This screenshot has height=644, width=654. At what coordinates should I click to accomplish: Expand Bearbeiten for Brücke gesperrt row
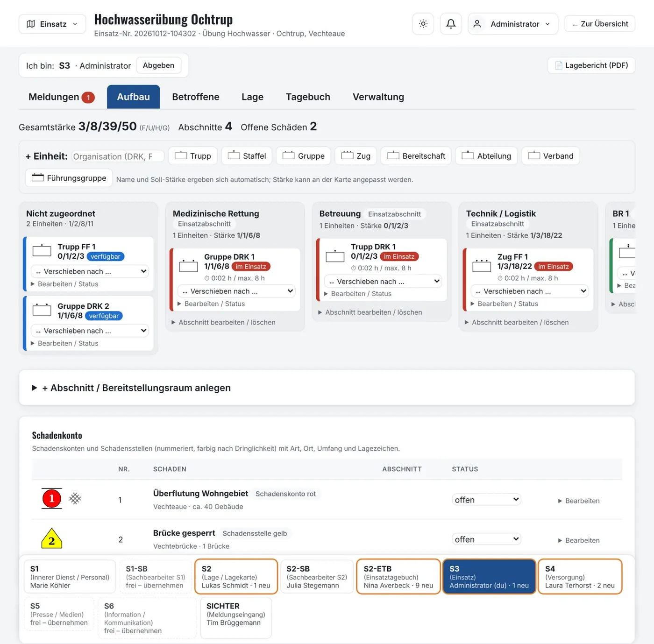579,540
